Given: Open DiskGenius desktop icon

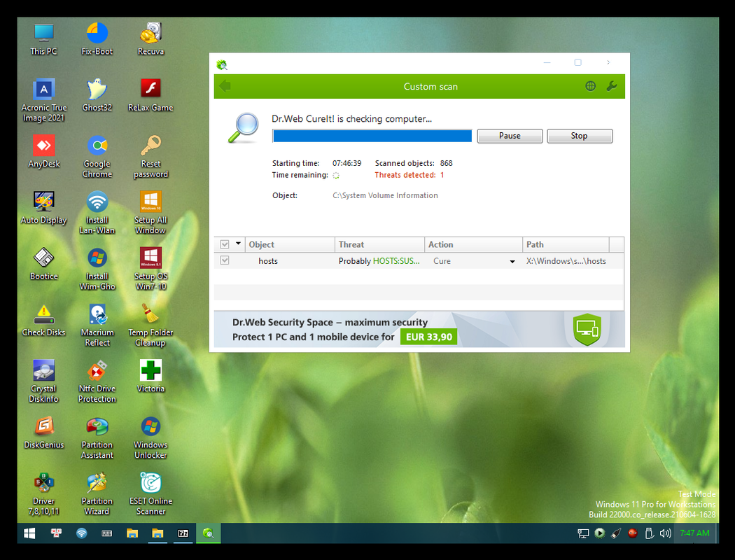Looking at the screenshot, I should coord(43,433).
